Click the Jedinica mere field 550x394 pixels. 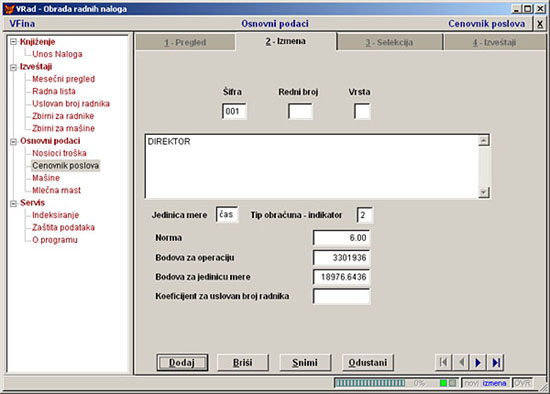[x=227, y=215]
